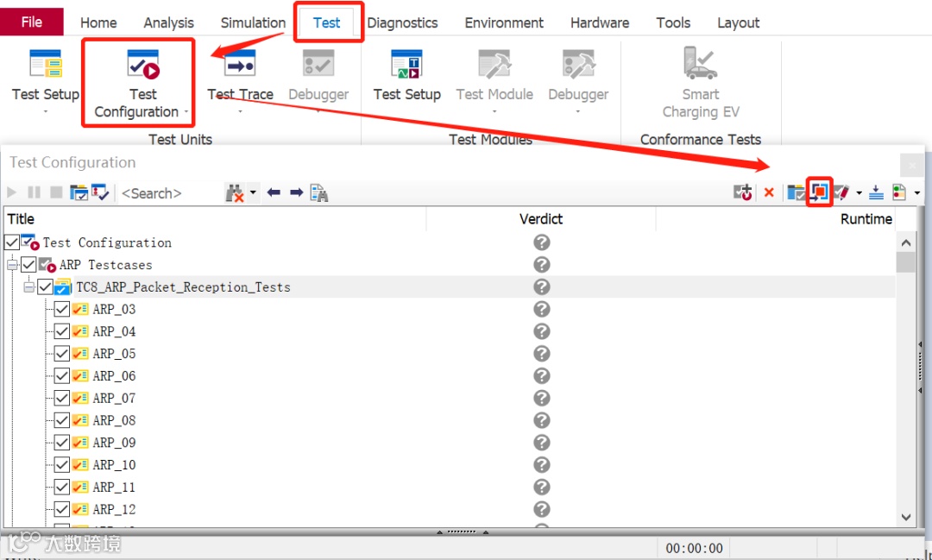Uncheck the ARP_05 test case checkbox
This screenshot has width=932, height=560.
coord(62,354)
